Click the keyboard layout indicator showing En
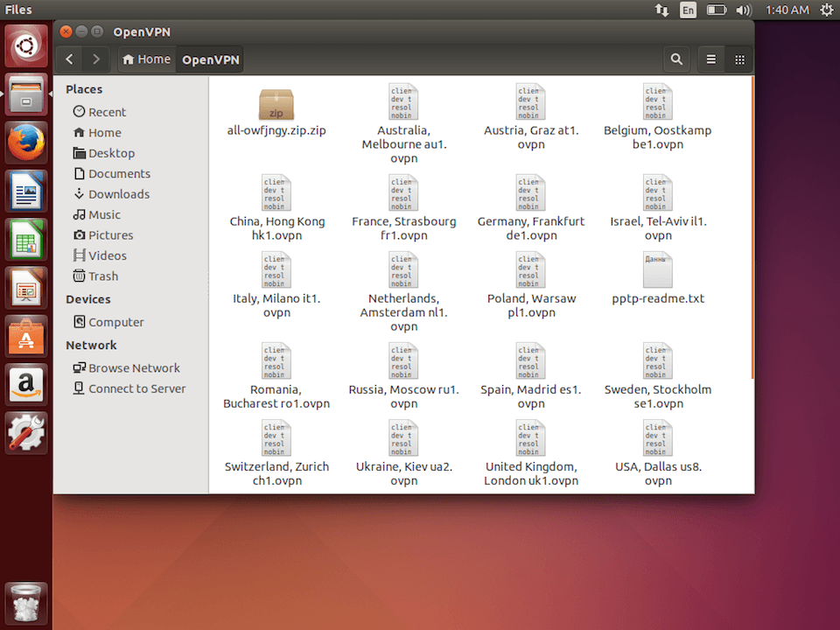This screenshot has height=630, width=840. point(688,10)
